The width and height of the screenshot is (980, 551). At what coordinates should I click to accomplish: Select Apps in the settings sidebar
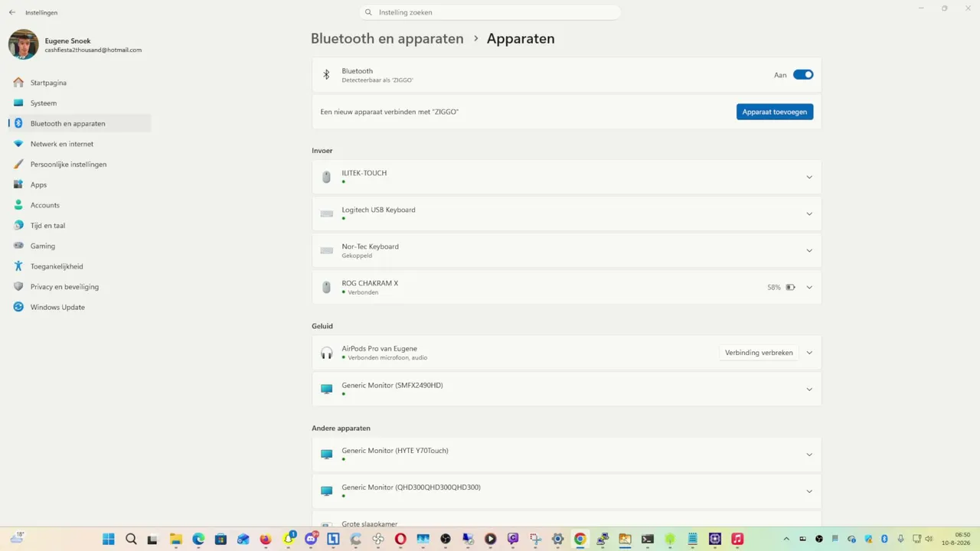point(80,184)
